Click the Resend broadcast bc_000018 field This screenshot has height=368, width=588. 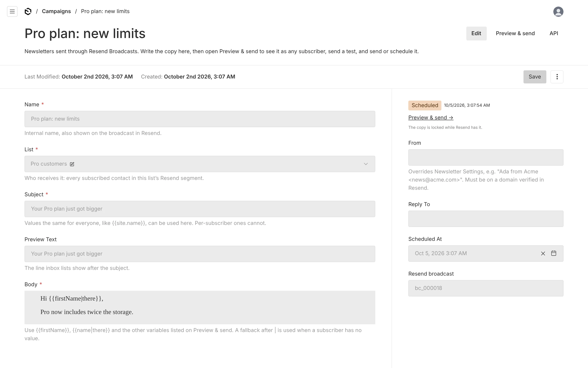[x=486, y=288]
